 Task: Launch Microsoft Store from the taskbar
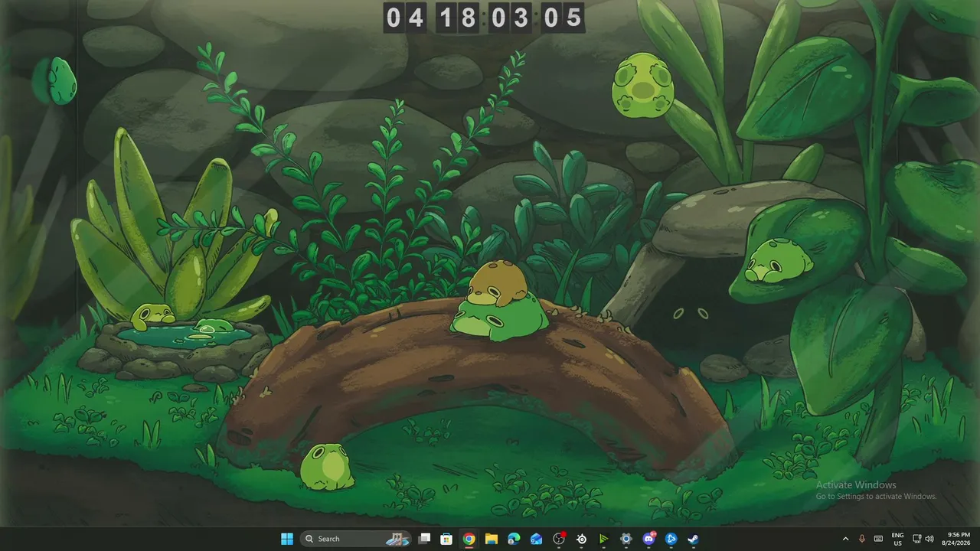pyautogui.click(x=446, y=539)
